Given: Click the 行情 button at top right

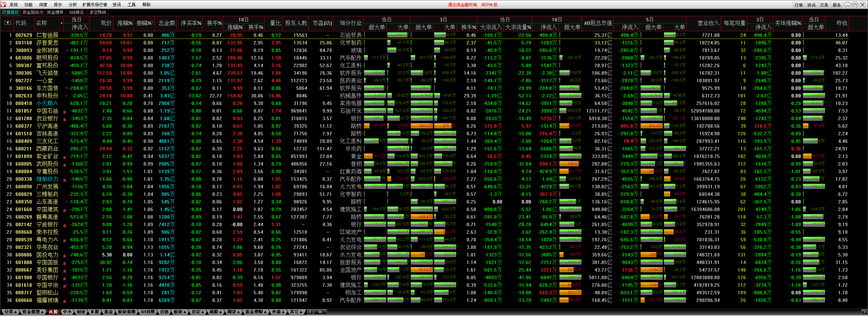Looking at the screenshot, I should pyautogui.click(x=799, y=5).
